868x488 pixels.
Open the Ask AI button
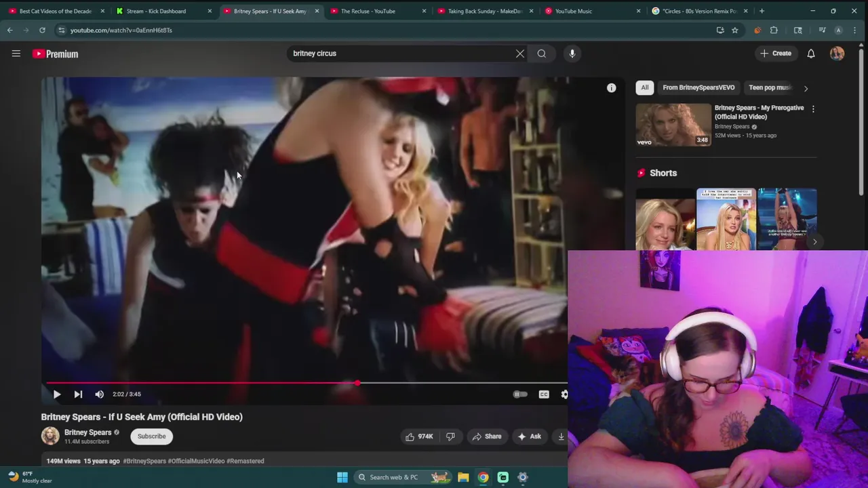click(x=529, y=436)
